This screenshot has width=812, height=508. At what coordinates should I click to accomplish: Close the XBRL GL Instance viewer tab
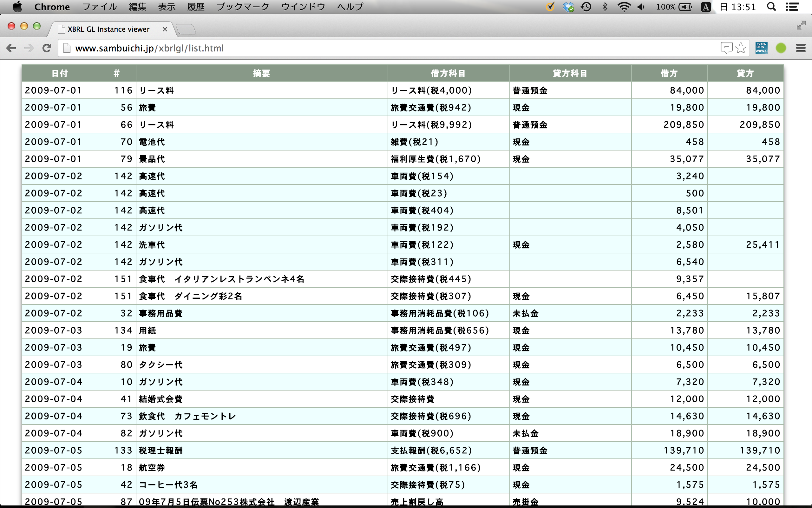tap(165, 29)
